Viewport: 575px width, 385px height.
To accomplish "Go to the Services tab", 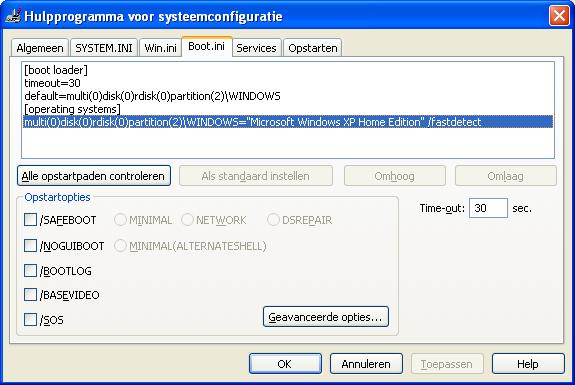I will coord(256,48).
